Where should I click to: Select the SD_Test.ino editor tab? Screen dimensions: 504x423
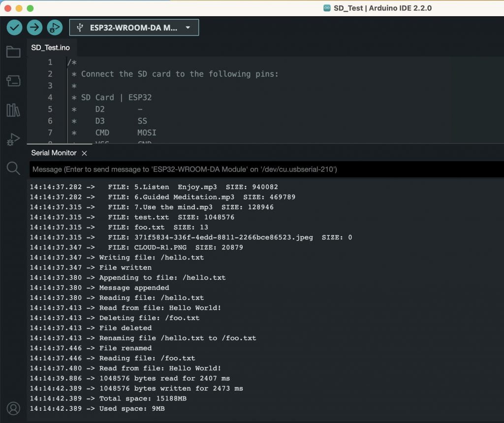(51, 48)
